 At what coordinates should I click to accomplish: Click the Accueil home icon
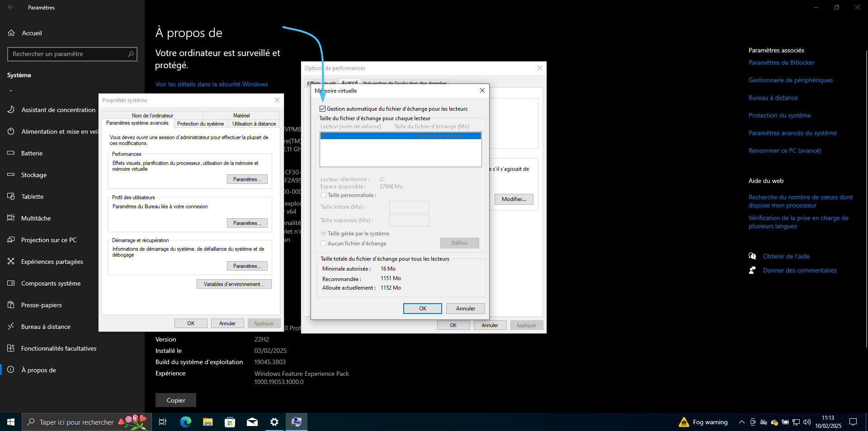(x=12, y=33)
